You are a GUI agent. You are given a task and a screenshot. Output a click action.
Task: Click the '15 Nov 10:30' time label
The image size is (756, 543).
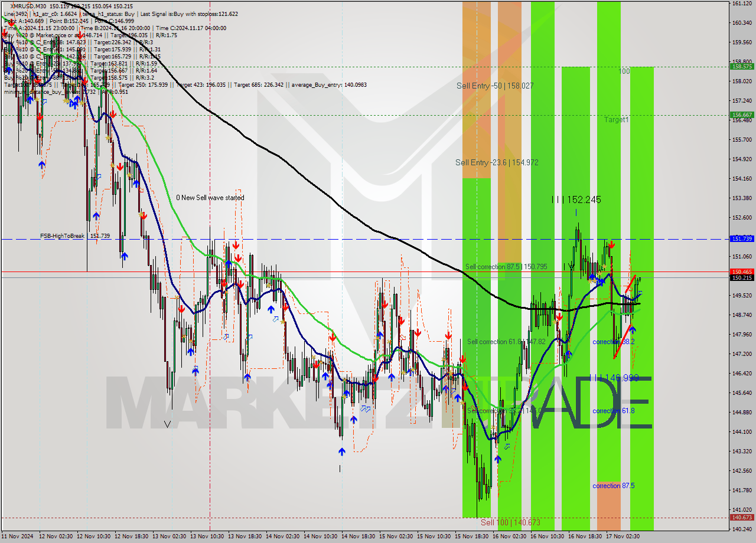pyautogui.click(x=434, y=537)
